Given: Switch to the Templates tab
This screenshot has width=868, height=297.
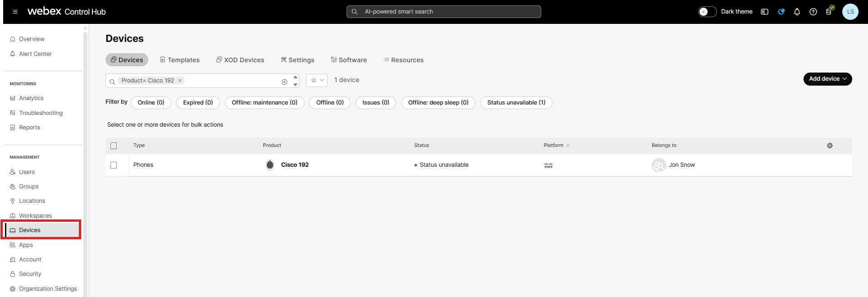Looking at the screenshot, I should (180, 60).
